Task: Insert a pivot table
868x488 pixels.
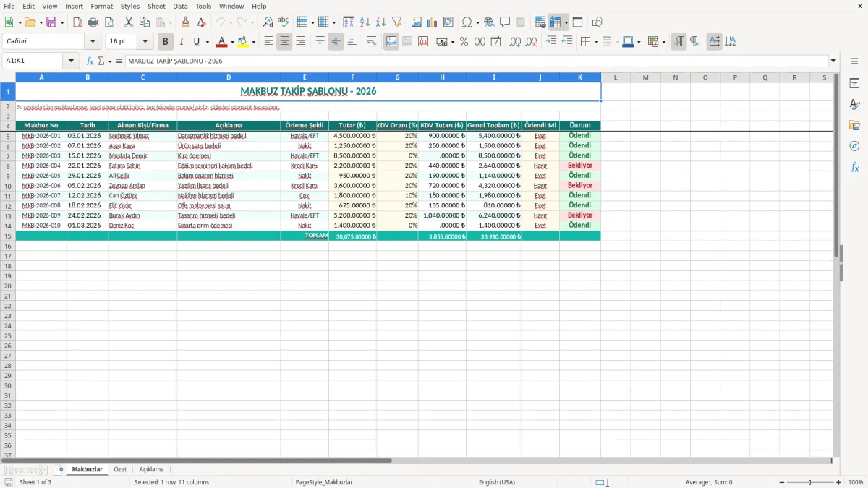Action: pos(448,22)
